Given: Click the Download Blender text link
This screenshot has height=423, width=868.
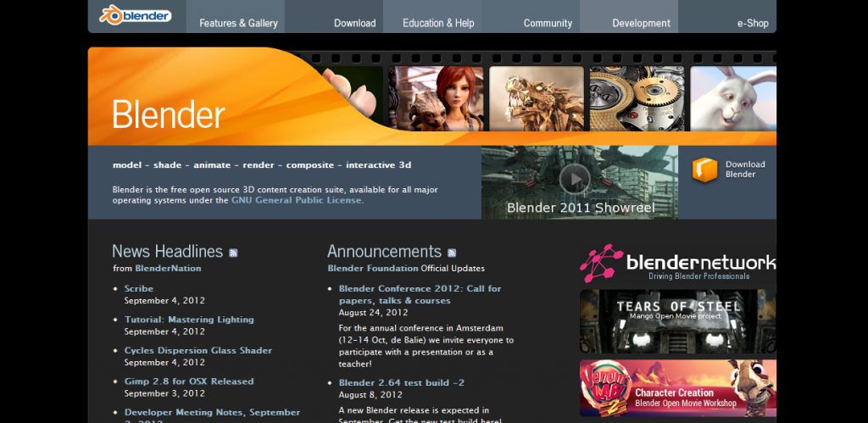Looking at the screenshot, I should [745, 170].
